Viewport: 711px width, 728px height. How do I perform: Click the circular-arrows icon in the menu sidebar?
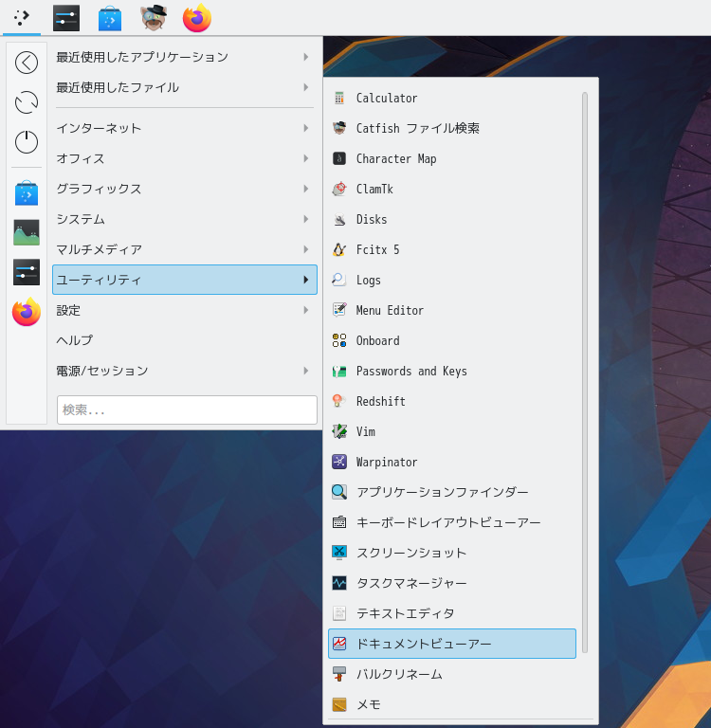[27, 102]
